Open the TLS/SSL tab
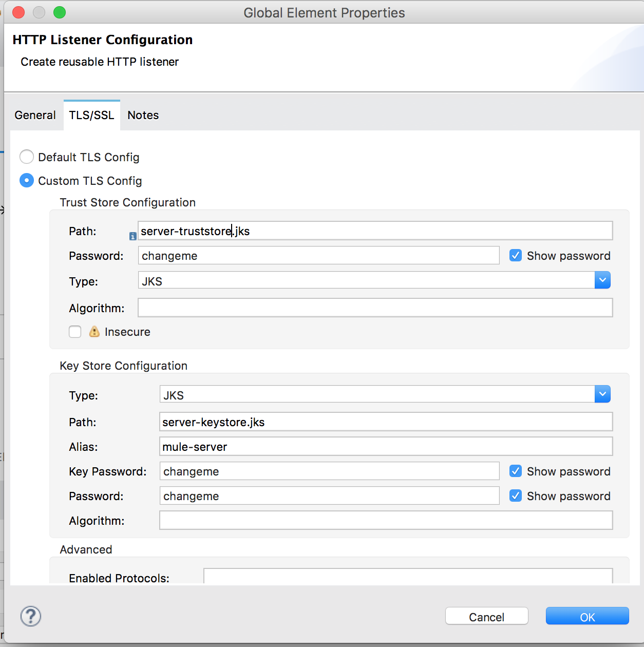The image size is (644, 647). point(92,115)
